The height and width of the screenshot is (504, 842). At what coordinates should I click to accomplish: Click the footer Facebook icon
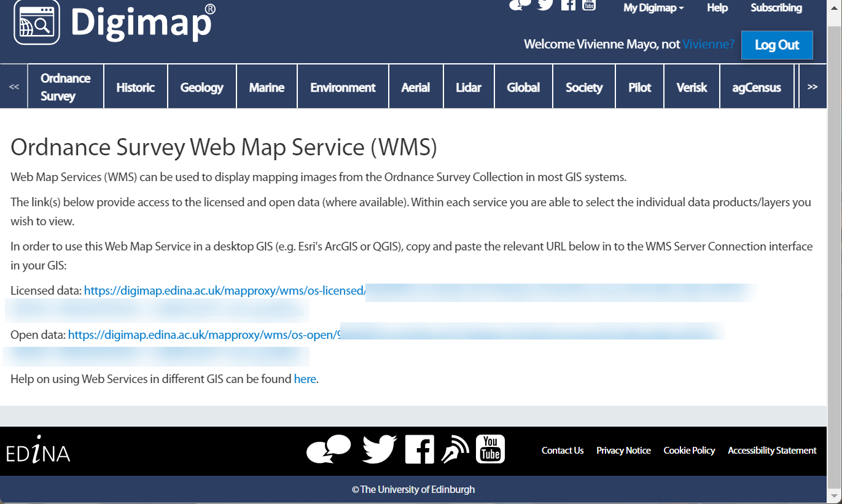(x=420, y=449)
